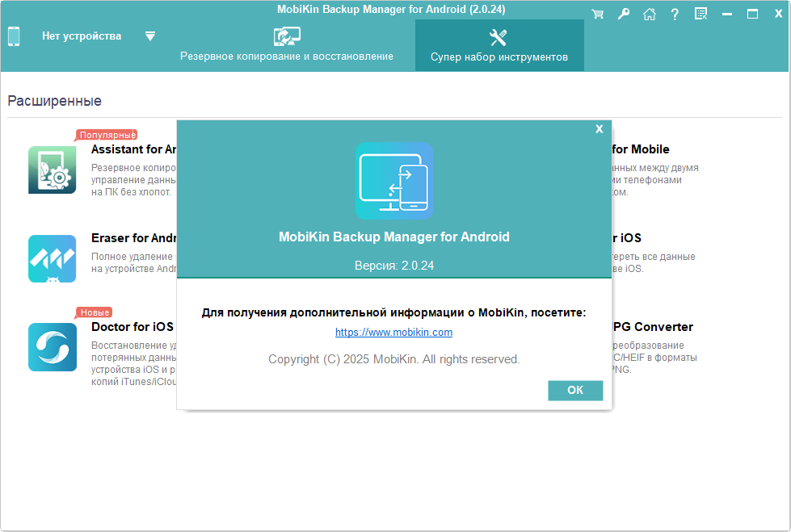
Task: Click the key registration icon
Action: point(624,14)
